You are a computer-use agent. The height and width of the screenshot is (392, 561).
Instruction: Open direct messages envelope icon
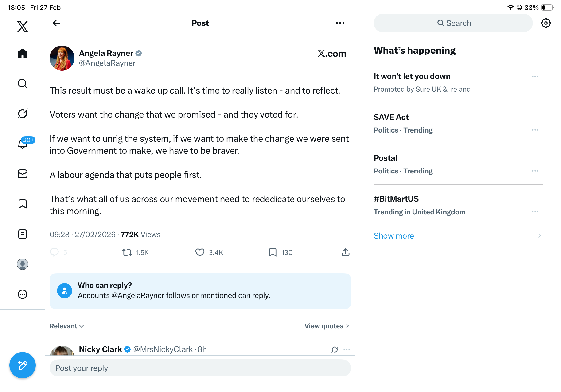pyautogui.click(x=23, y=174)
